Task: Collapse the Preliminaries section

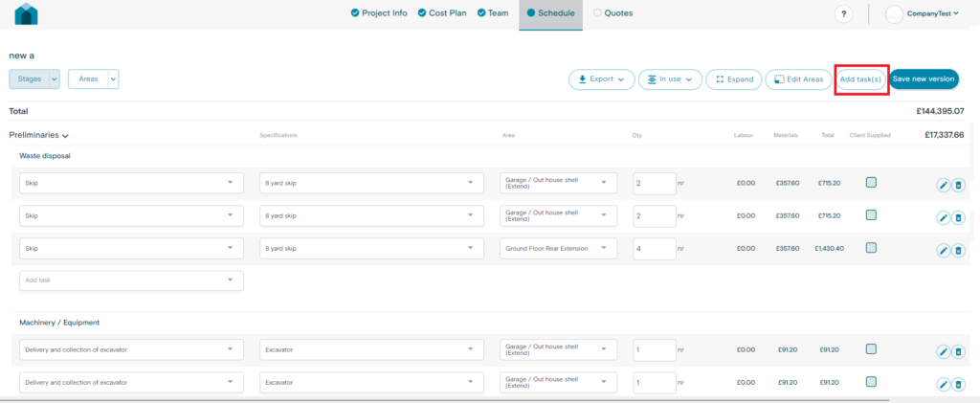Action: 65,136
